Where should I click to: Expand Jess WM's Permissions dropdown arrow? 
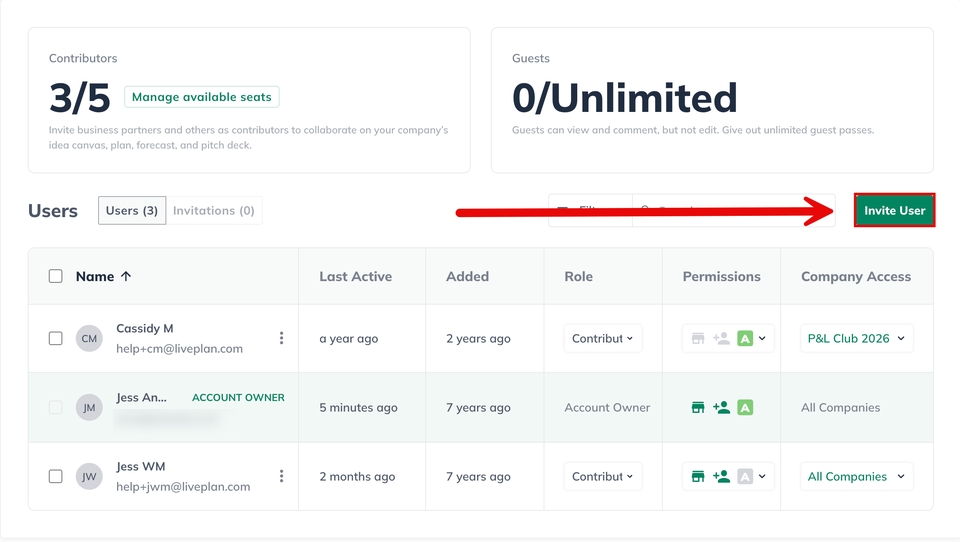tap(762, 476)
